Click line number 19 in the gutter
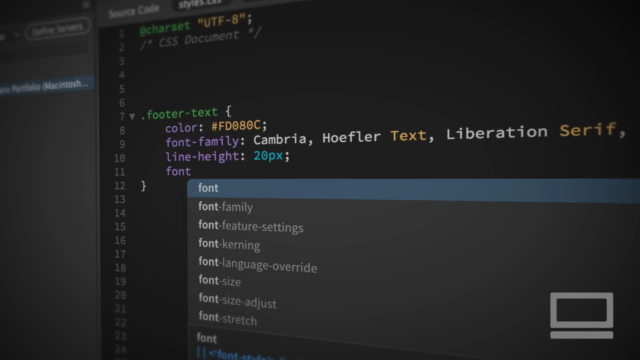 click(x=120, y=281)
